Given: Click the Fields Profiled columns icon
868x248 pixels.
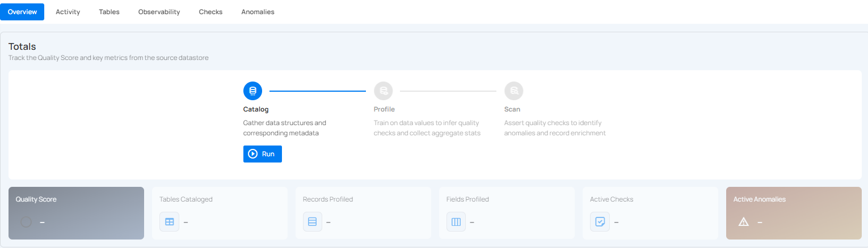Looking at the screenshot, I should 456,222.
